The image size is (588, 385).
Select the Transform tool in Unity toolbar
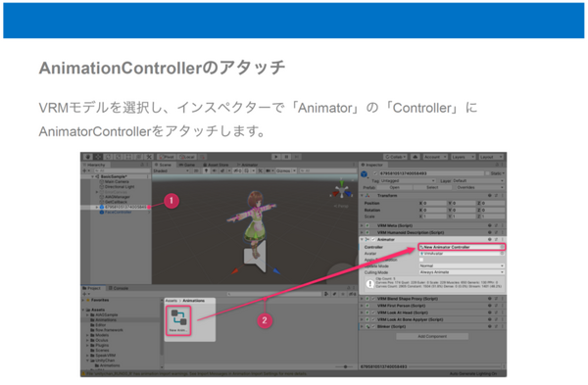coord(138,157)
